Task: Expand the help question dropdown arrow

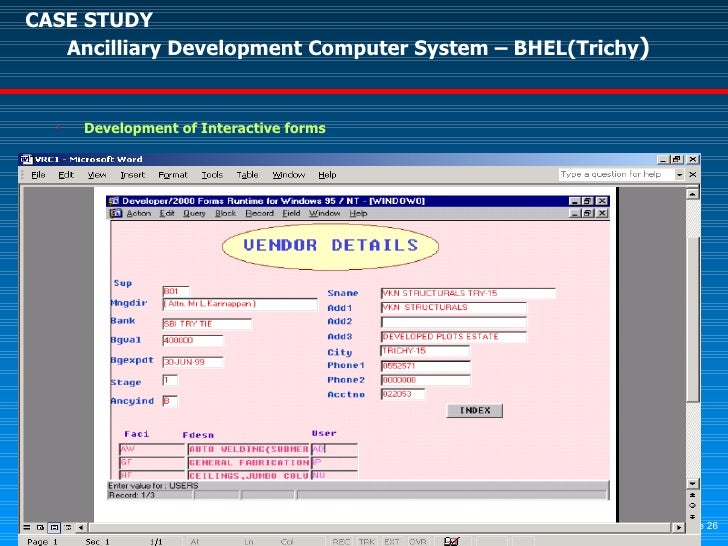Action: coord(679,175)
